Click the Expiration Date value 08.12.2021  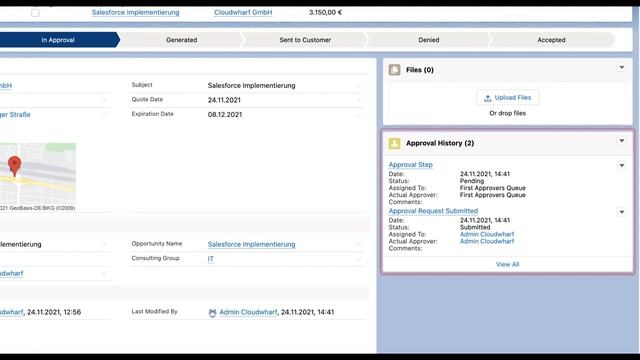click(x=225, y=115)
